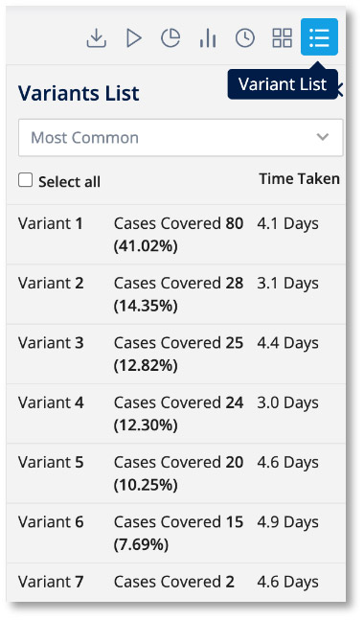Click the Time Taken column header

[299, 179]
